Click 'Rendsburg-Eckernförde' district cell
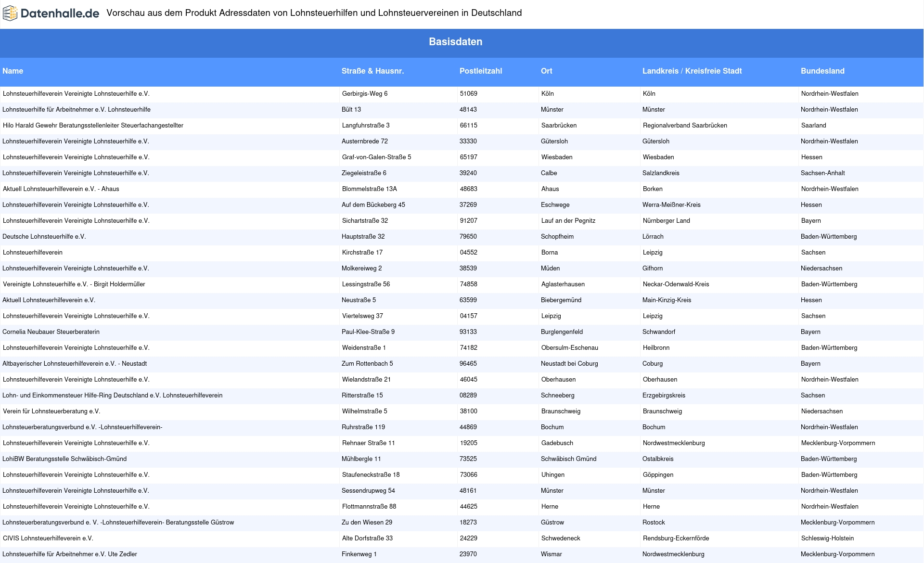Screen dimensions: 924x563 pos(676,538)
